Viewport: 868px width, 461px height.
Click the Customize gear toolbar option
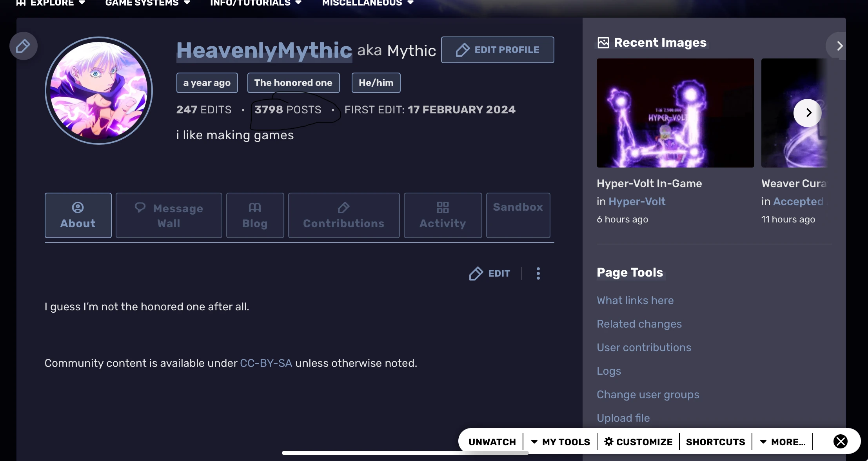point(638,442)
